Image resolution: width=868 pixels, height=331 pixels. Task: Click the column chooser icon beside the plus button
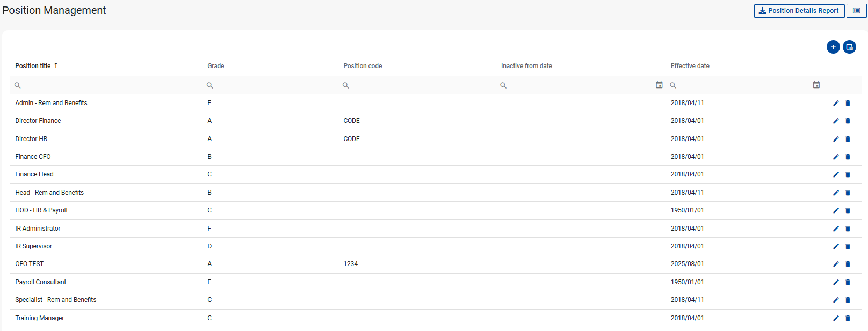tap(849, 47)
